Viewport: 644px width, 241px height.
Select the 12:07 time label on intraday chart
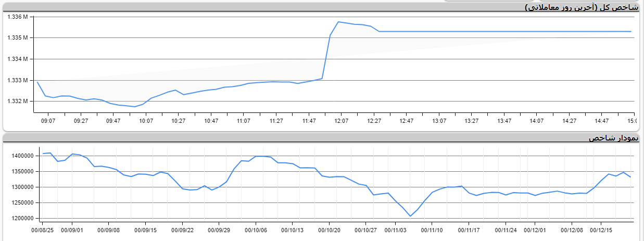341,121
